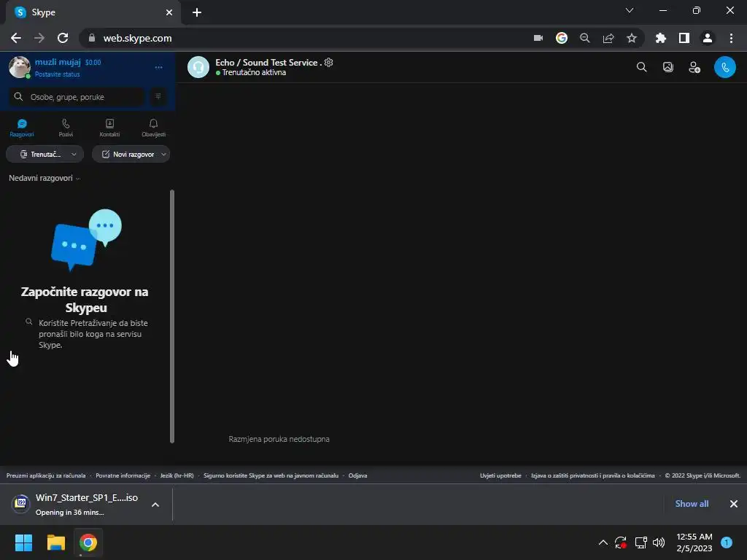Open the notification center badge
The height and width of the screenshot is (560, 747).
(727, 542)
